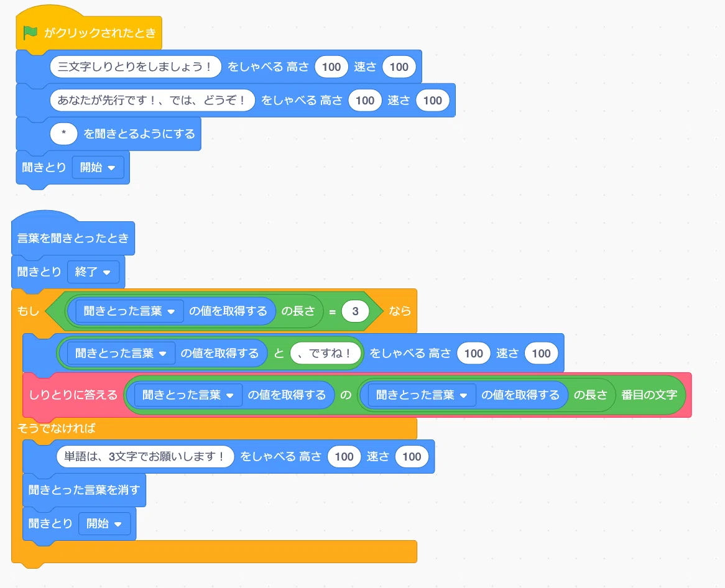Open the 終了 dropdown in the 聞きとり block
Viewport: 725px width, 588px height.
(x=93, y=272)
